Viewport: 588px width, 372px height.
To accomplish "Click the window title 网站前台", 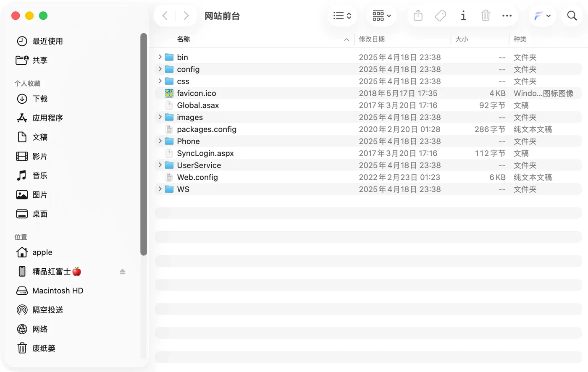I will (222, 16).
